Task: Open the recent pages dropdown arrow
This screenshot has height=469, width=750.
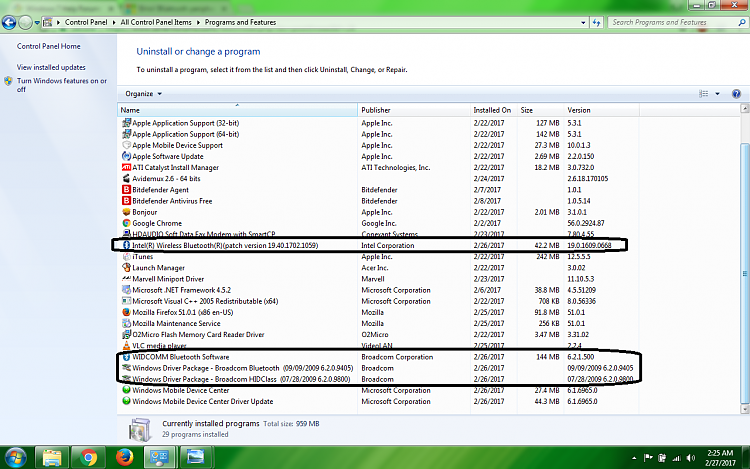Action: [x=37, y=22]
